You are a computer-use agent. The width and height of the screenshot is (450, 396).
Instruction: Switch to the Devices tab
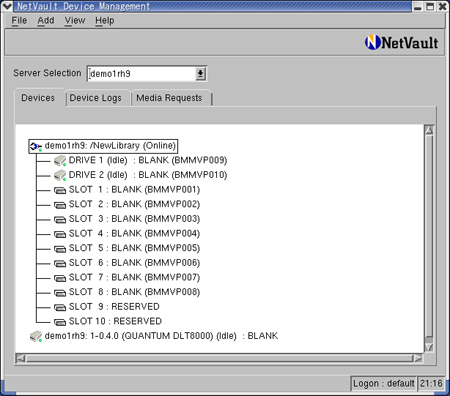click(38, 98)
